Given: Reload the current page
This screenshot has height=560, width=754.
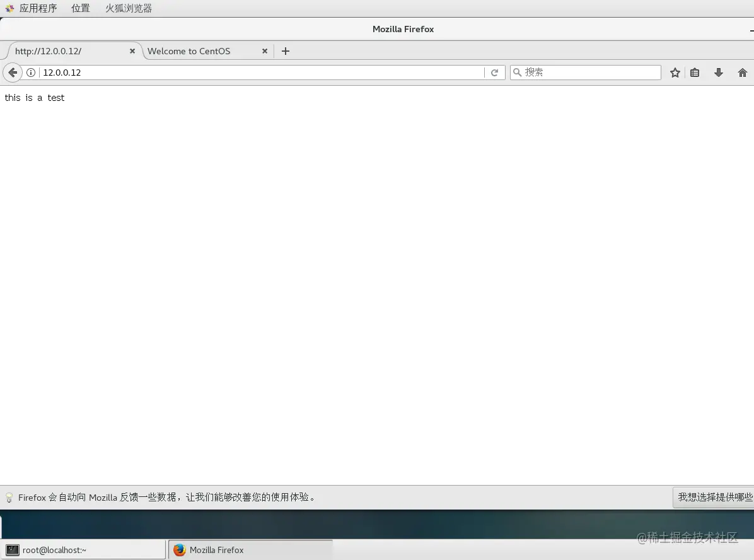Looking at the screenshot, I should [494, 73].
